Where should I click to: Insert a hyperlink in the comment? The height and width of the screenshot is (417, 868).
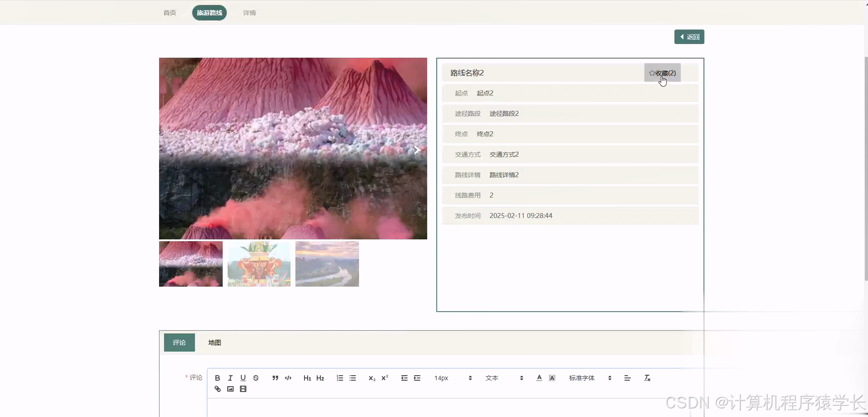[217, 389]
